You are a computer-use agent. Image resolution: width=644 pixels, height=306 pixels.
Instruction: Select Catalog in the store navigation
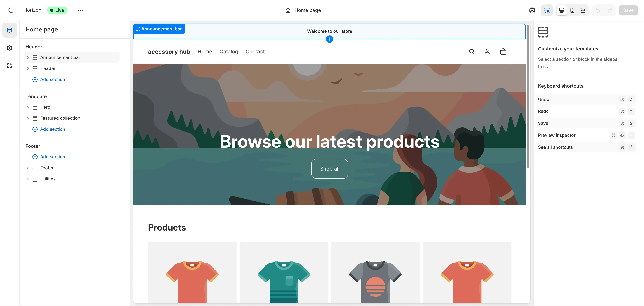tap(228, 52)
